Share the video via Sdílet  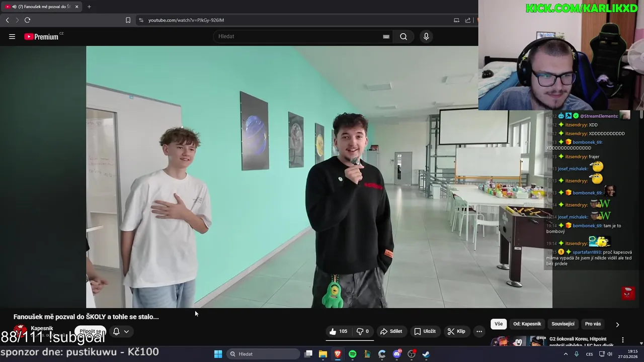click(x=391, y=331)
